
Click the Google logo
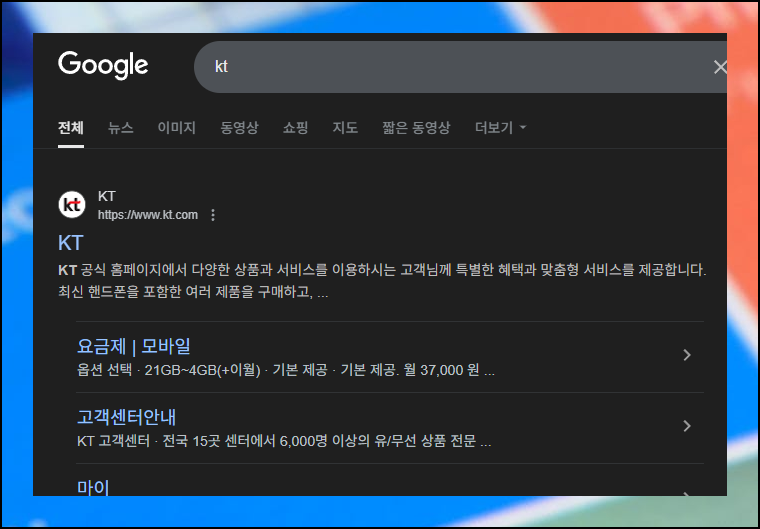[x=103, y=65]
